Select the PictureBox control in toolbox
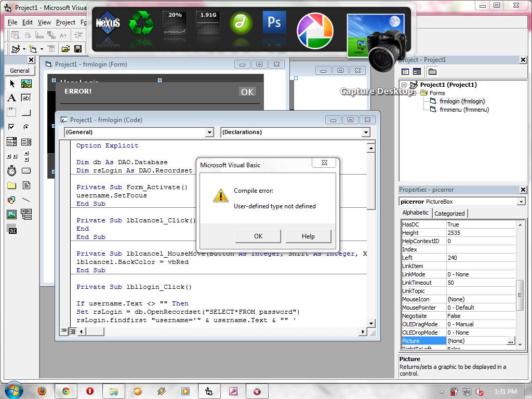The width and height of the screenshot is (532, 399). click(x=26, y=84)
